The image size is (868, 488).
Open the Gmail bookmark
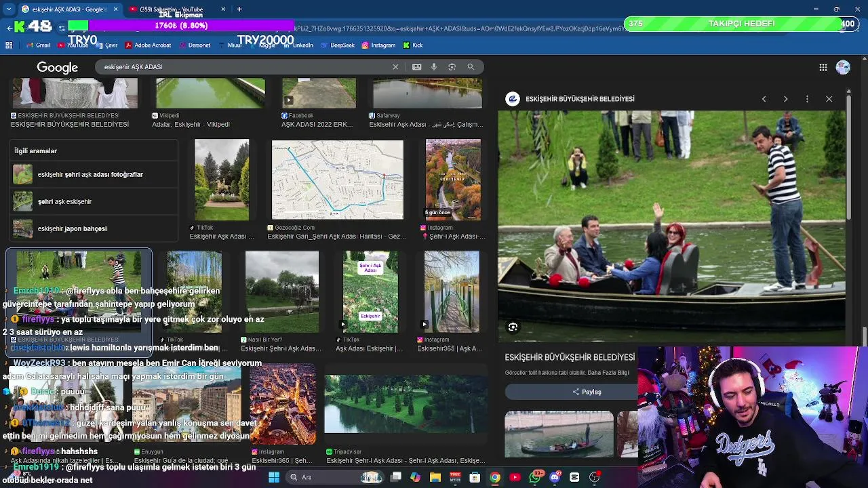(x=38, y=45)
